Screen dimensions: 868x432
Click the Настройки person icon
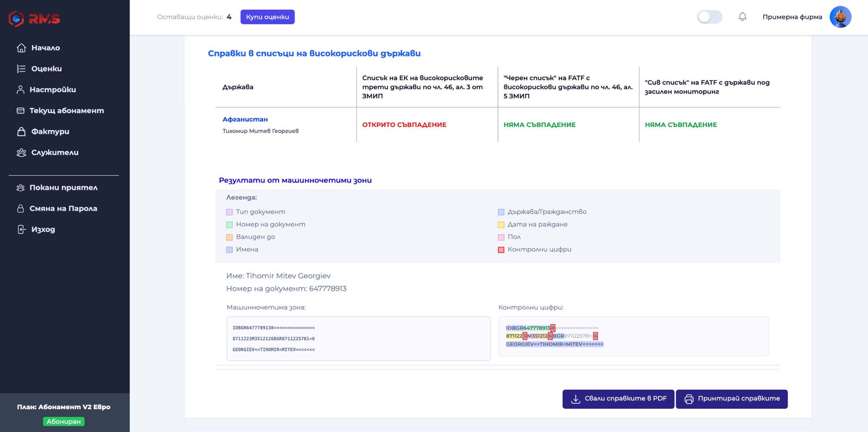tap(21, 90)
